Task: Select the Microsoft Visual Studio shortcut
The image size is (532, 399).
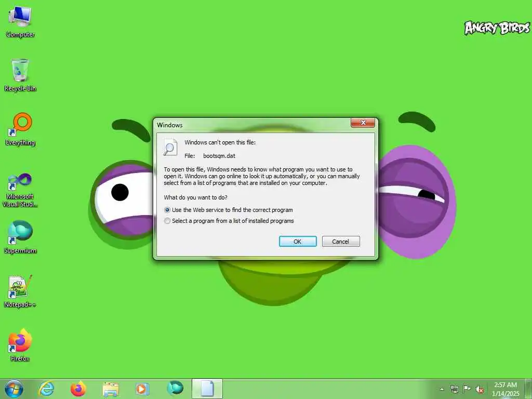Action: (20, 190)
